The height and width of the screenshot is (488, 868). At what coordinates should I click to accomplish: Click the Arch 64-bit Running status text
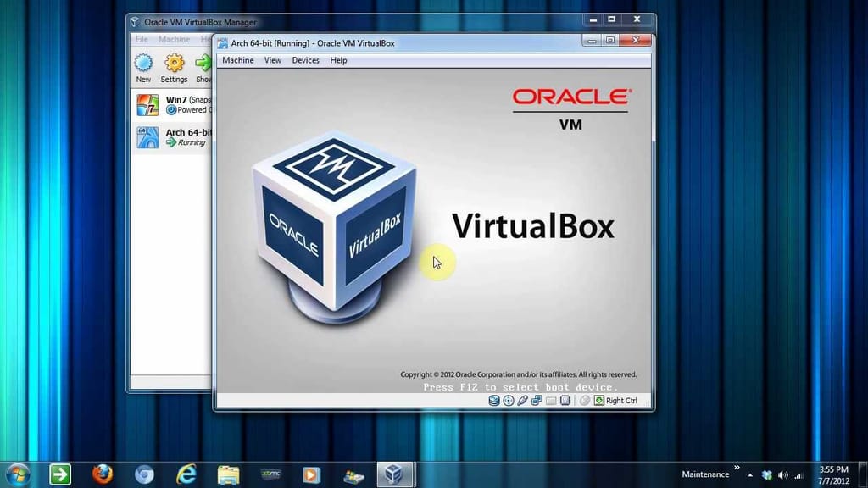pos(192,142)
